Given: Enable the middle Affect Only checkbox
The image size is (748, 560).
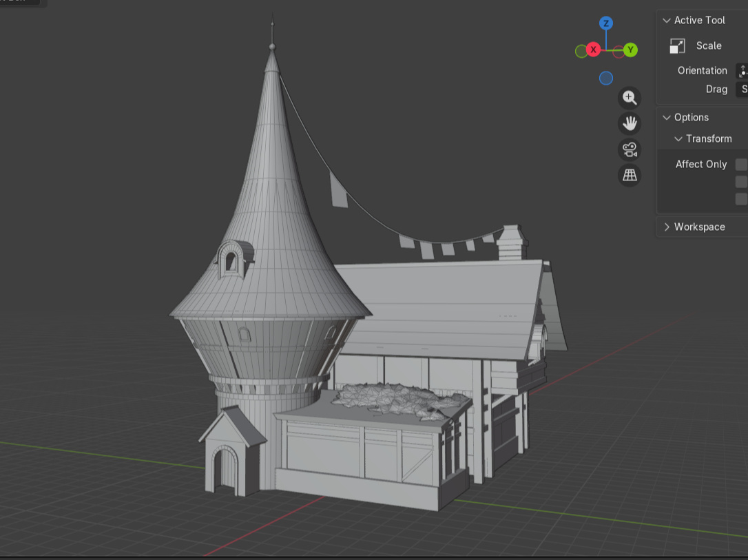Looking at the screenshot, I should point(741,182).
